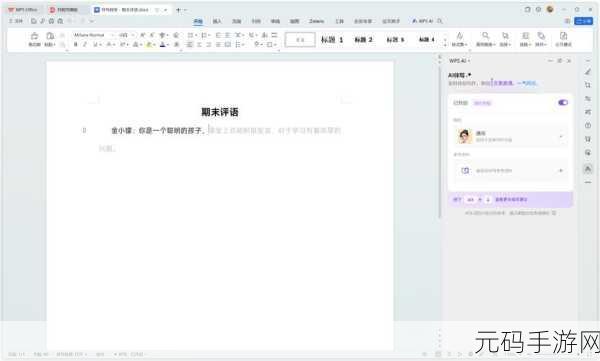This screenshot has height=361, width=600.
Task: Click the bullet list icon
Action: point(190,35)
